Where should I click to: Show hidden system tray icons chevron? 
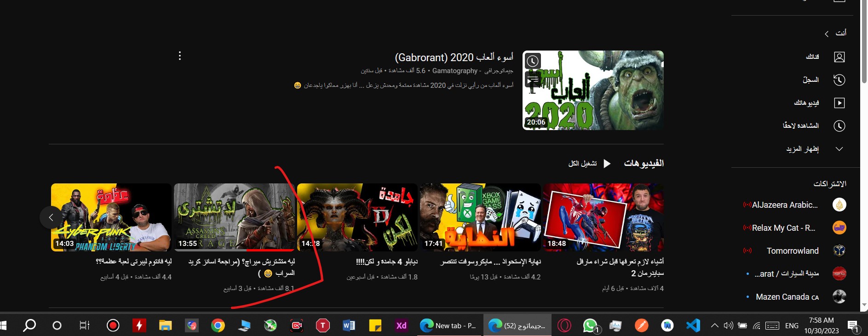pos(714,325)
